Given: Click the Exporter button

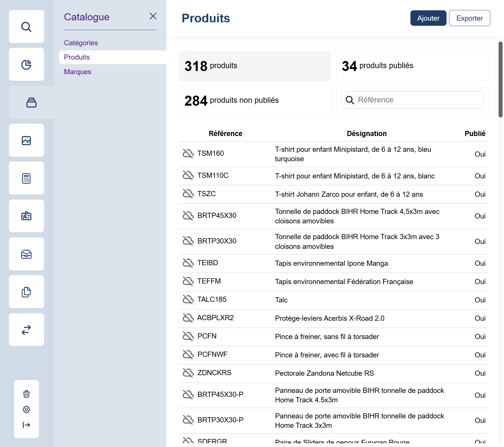Looking at the screenshot, I should click(x=469, y=18).
